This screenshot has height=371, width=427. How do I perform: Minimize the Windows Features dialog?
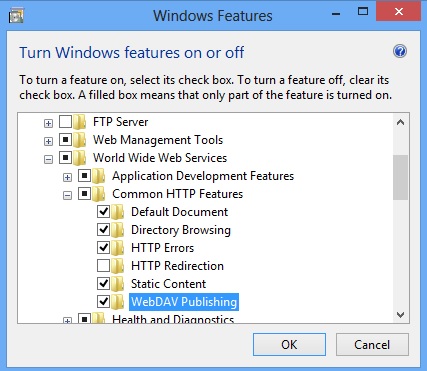point(336,13)
